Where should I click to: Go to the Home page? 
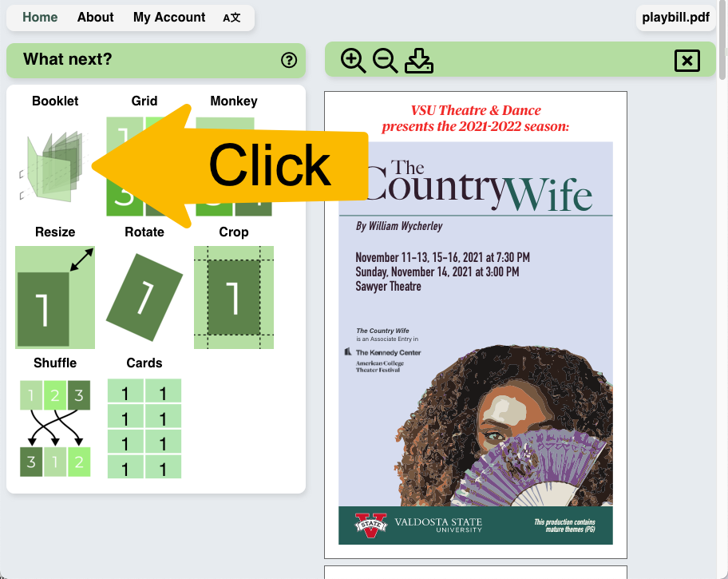pyautogui.click(x=40, y=18)
